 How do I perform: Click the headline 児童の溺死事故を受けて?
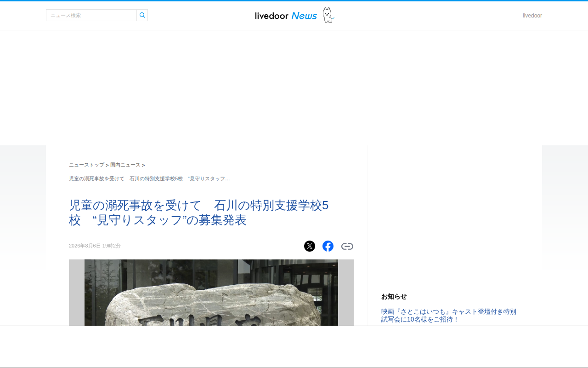coord(198,213)
